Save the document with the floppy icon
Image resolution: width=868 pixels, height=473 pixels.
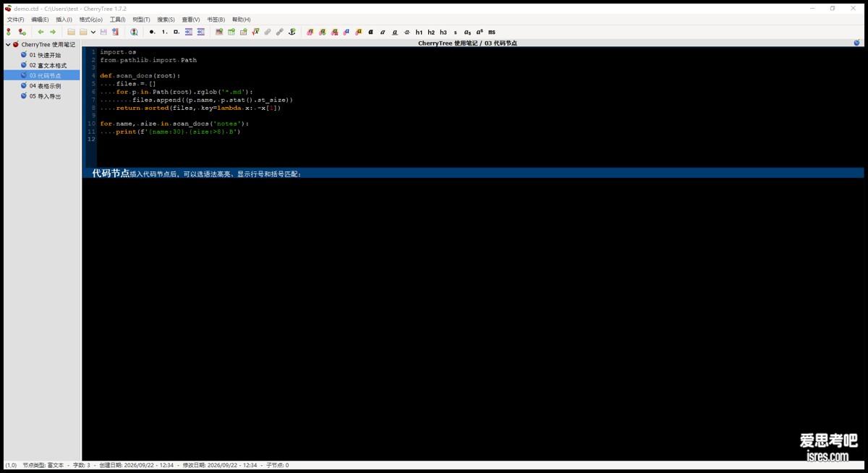103,32
